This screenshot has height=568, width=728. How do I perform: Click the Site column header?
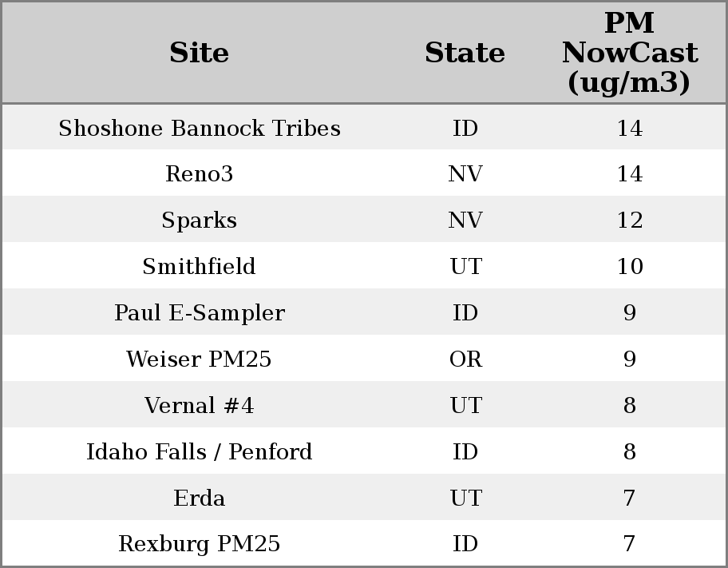[199, 54]
